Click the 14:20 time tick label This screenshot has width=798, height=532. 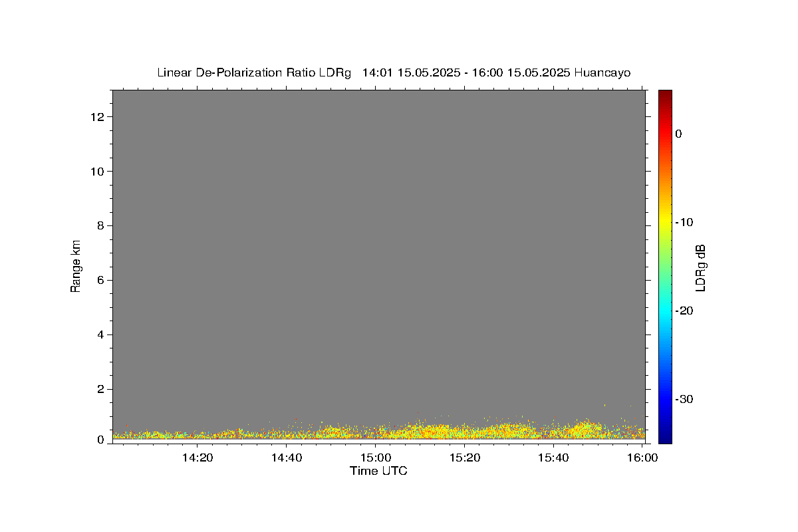[x=198, y=458]
